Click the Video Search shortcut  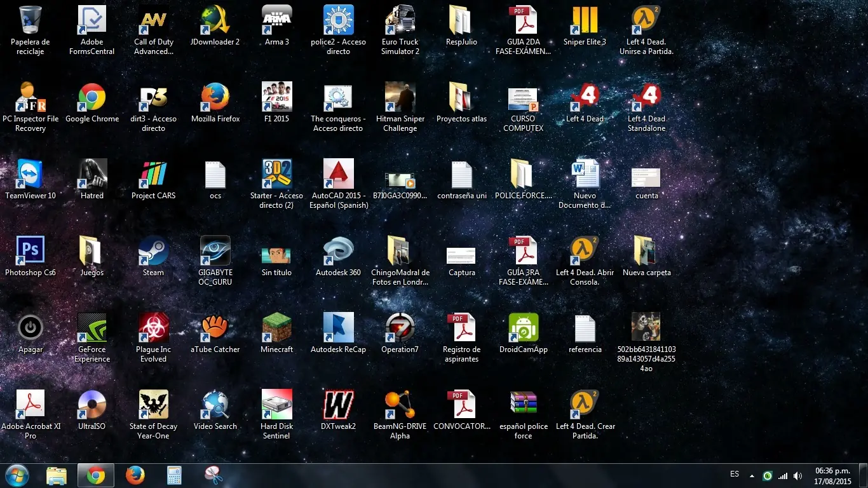click(215, 405)
